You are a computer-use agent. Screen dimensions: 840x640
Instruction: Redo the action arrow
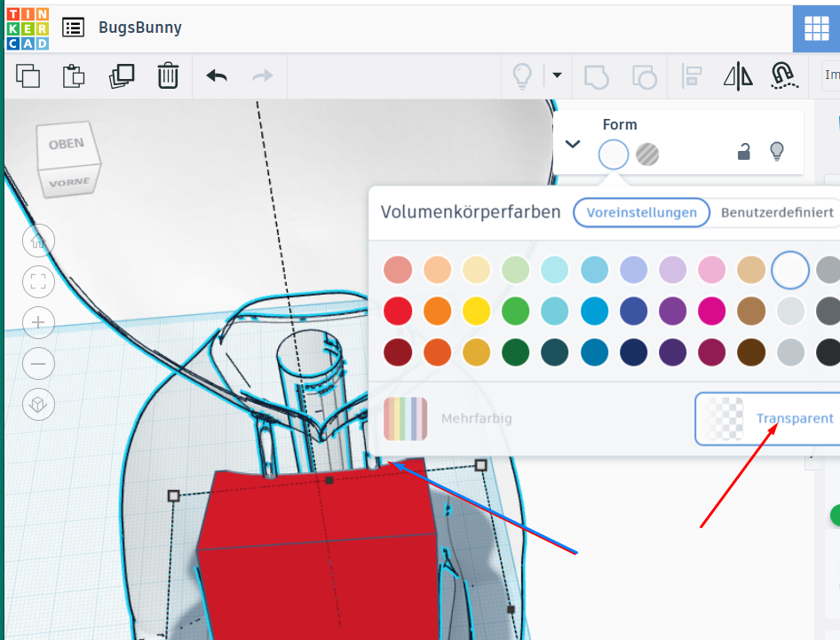[263, 76]
